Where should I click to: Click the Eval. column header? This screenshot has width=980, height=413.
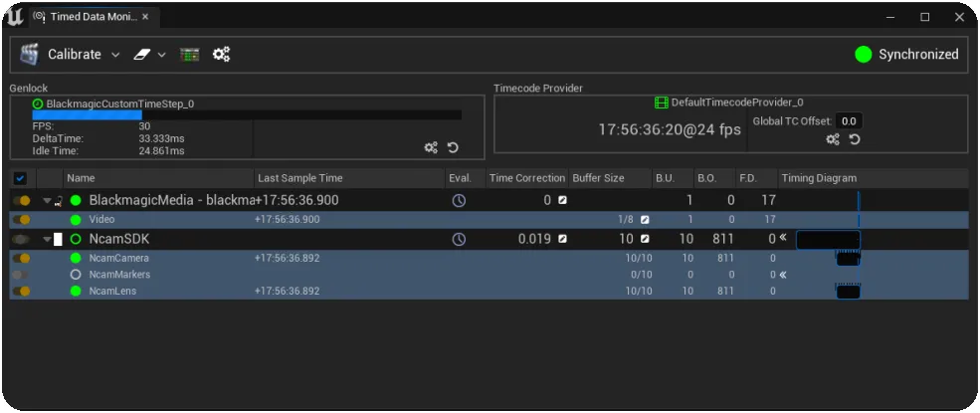coord(465,178)
